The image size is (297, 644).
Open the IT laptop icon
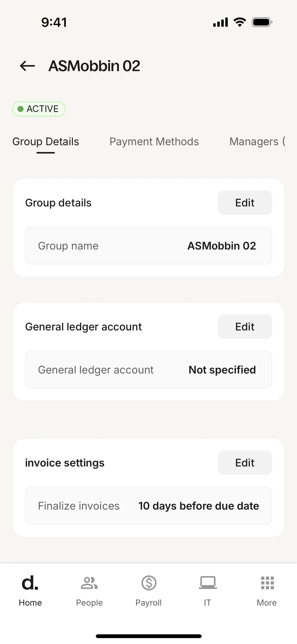pos(208,583)
